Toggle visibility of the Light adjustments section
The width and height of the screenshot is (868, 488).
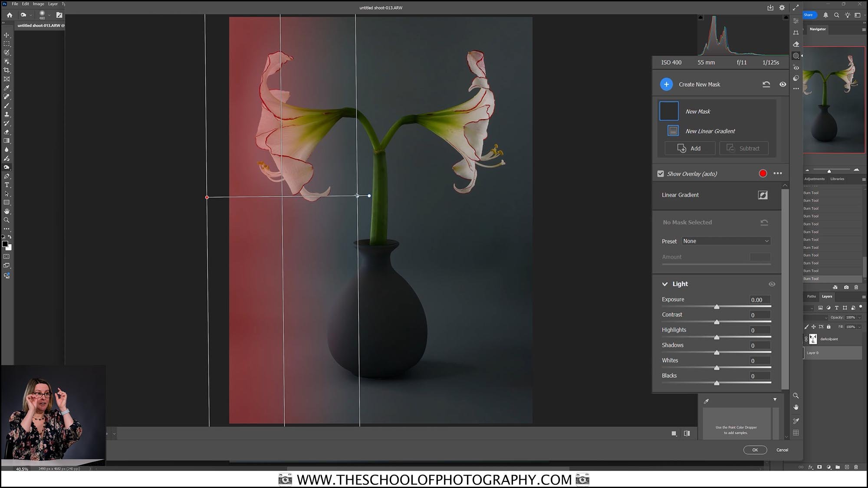click(772, 284)
